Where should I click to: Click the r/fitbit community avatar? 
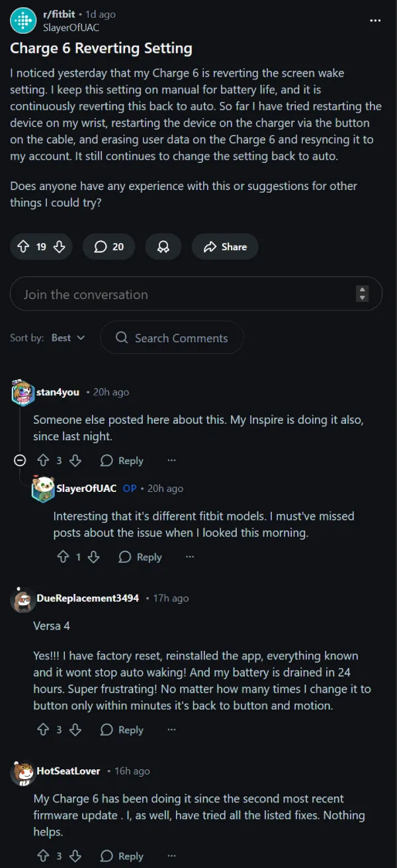pyautogui.click(x=23, y=21)
